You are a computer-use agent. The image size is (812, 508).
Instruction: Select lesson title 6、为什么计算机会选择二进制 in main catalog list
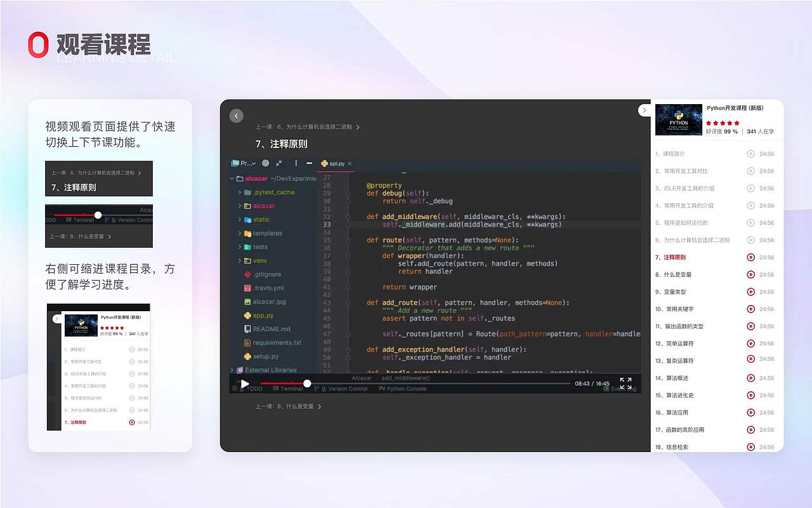(693, 240)
